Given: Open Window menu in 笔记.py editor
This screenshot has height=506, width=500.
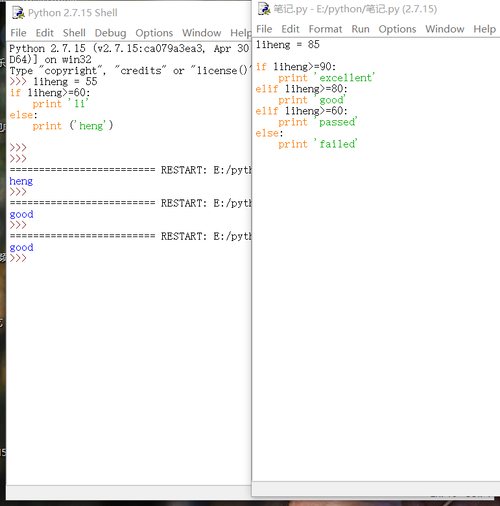Looking at the screenshot, I should (x=445, y=29).
